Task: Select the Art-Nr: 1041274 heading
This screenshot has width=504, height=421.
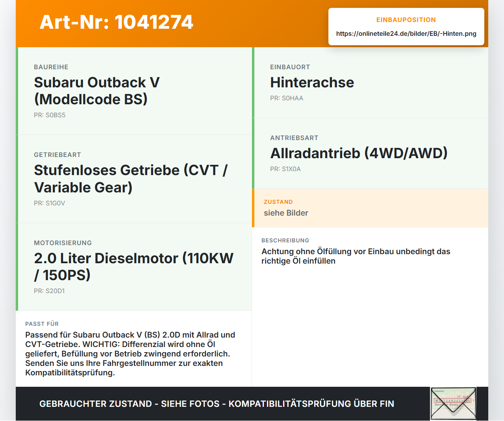Action: pyautogui.click(x=117, y=22)
